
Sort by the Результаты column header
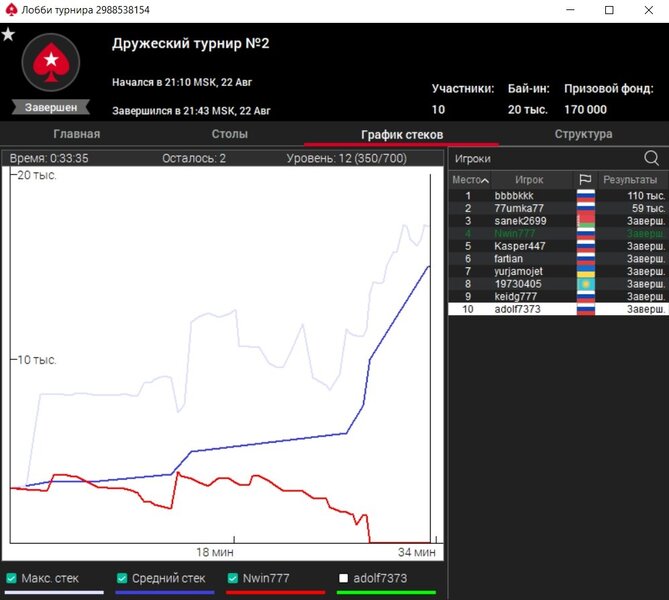[628, 179]
